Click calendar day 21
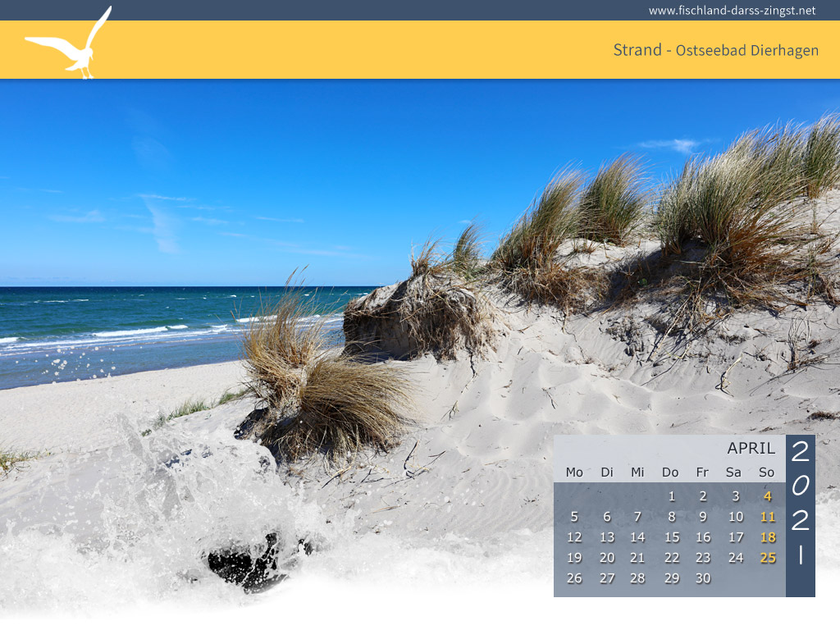The height and width of the screenshot is (630, 840). (x=637, y=558)
